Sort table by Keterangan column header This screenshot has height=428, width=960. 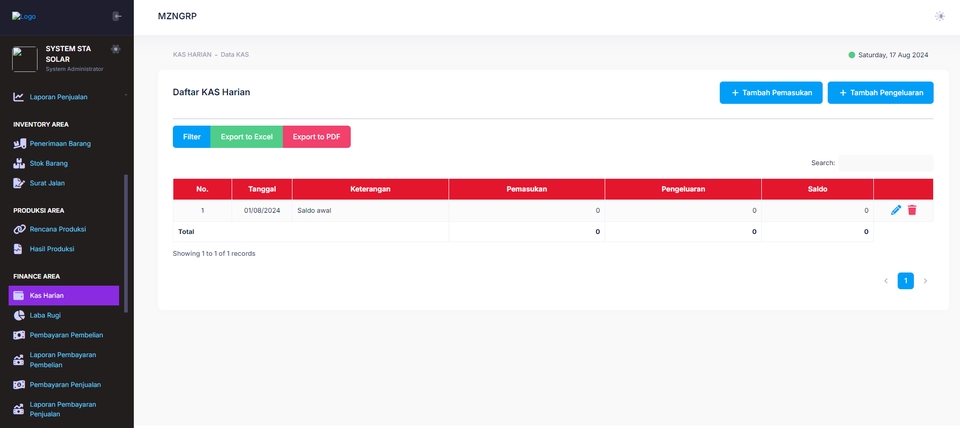[x=370, y=189]
